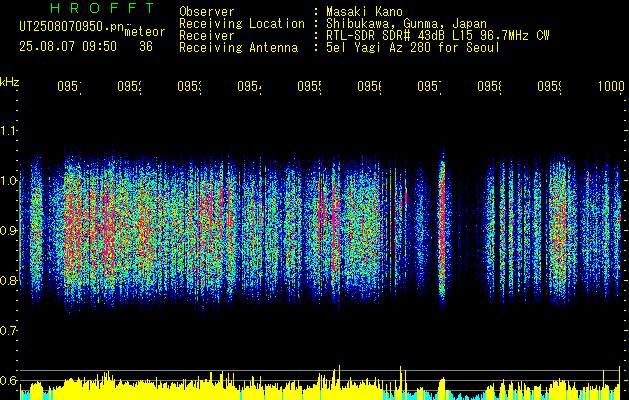
Task: Click the Receiver field label
Action: [x=207, y=36]
